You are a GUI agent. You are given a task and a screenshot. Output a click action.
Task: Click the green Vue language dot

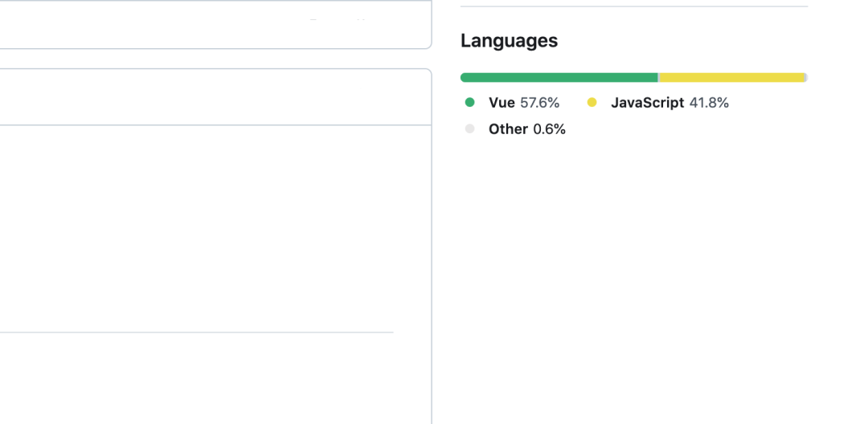tap(470, 103)
